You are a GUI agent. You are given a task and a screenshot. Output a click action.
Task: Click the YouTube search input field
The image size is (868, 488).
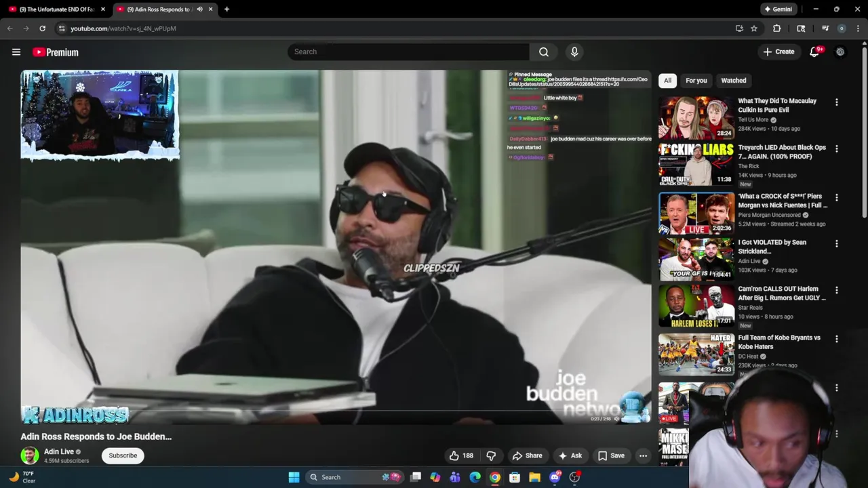408,52
